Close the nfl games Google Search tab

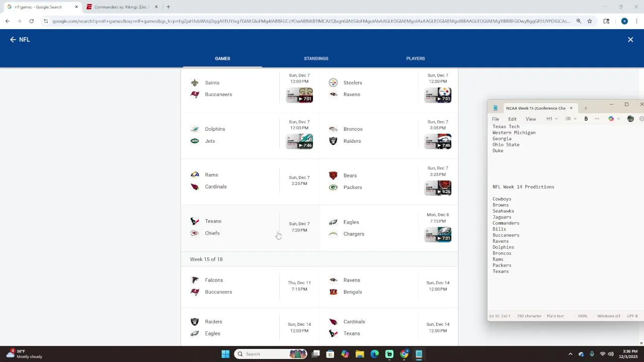click(76, 7)
